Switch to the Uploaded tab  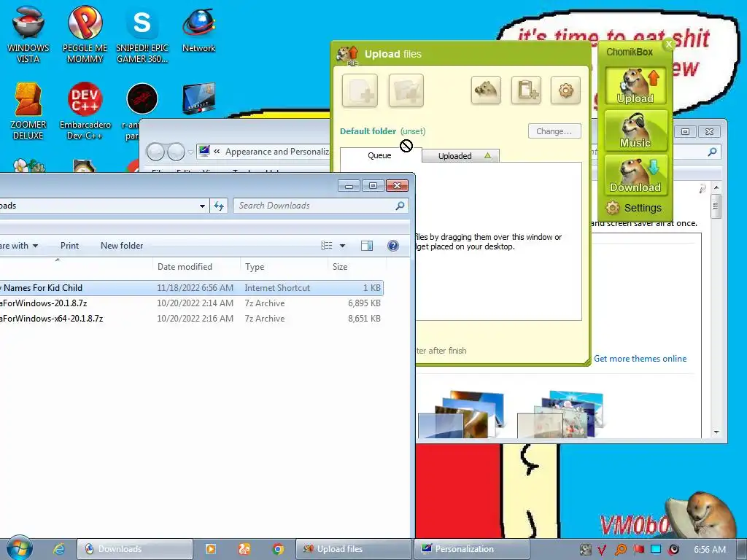(460, 156)
